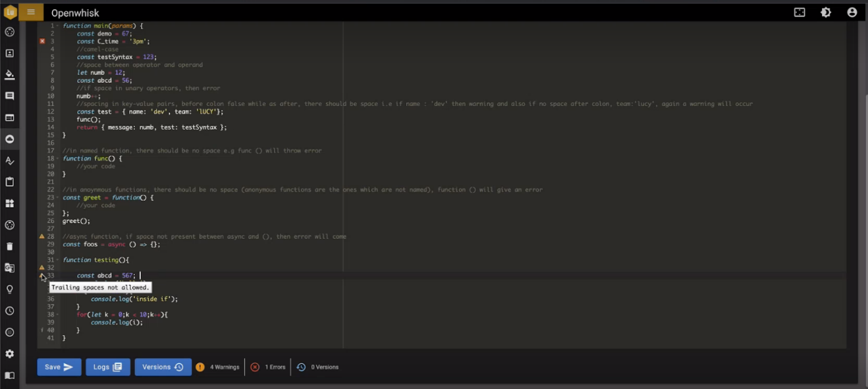Place cursor on 'const testSyntax = 123;' line
The width and height of the screenshot is (868, 389).
point(117,57)
